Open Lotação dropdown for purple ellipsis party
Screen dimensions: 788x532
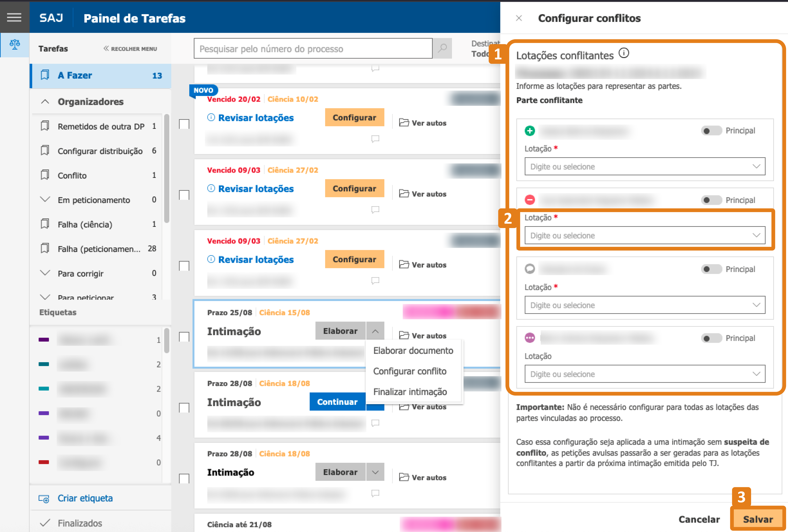coord(645,374)
